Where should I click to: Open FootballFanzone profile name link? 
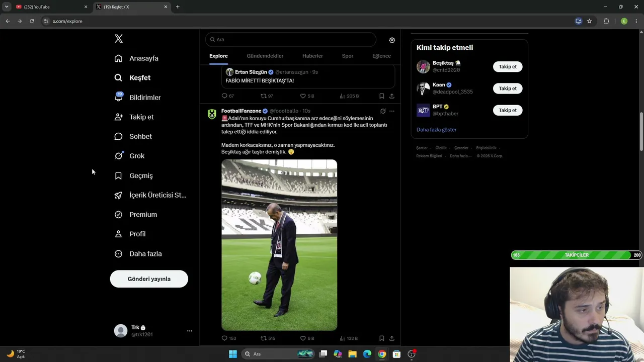[241, 111]
